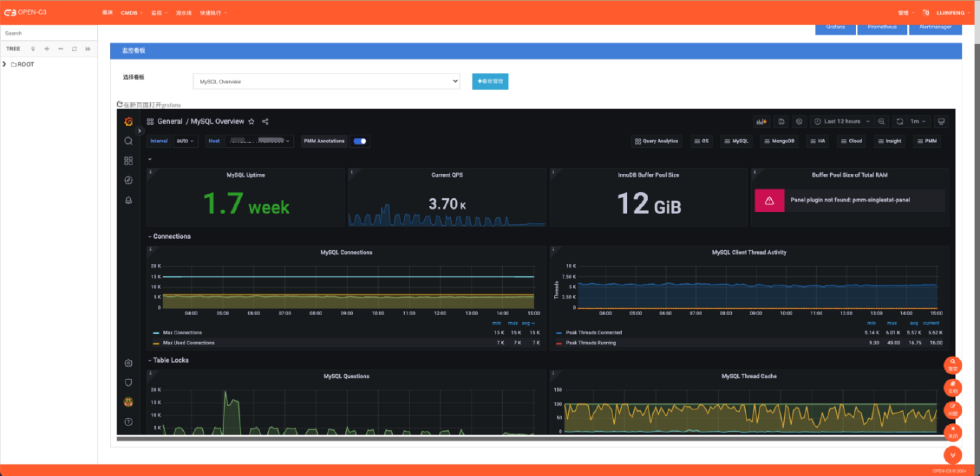Open Grafana dashboards grid icon

(128, 161)
